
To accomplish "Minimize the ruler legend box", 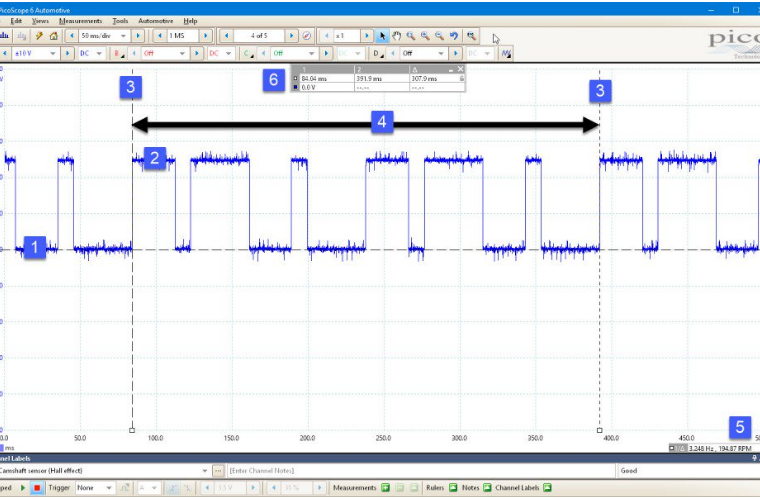I will [x=451, y=70].
